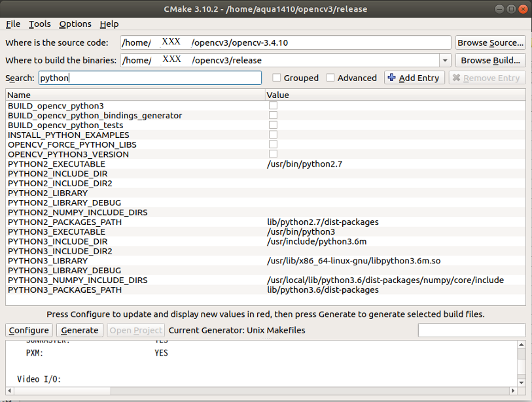Click the /usr/include/python3.6m value
Image resolution: width=532 pixels, height=402 pixels.
(317, 241)
